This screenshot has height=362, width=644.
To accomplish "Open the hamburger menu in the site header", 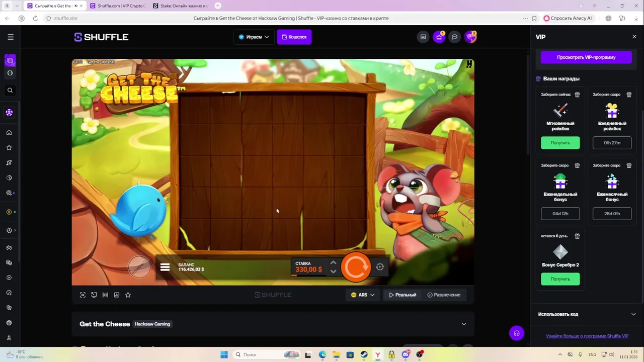I will point(11,37).
